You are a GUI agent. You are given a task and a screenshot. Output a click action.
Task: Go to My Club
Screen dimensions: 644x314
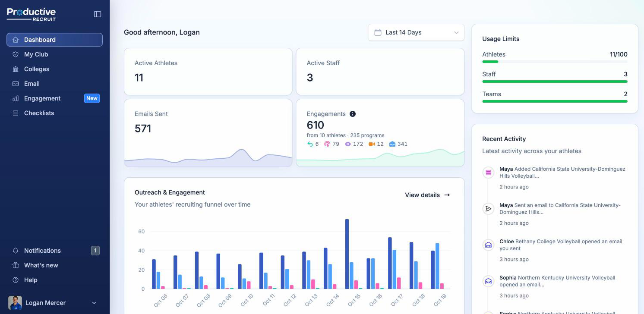pyautogui.click(x=54, y=54)
